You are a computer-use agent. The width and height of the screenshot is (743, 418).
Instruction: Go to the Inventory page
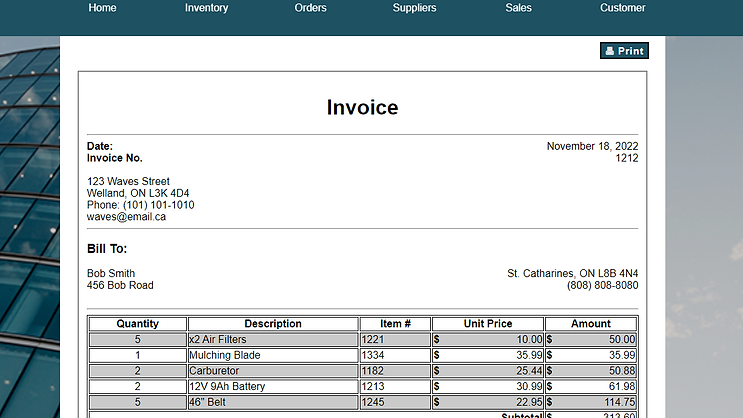[x=206, y=8]
